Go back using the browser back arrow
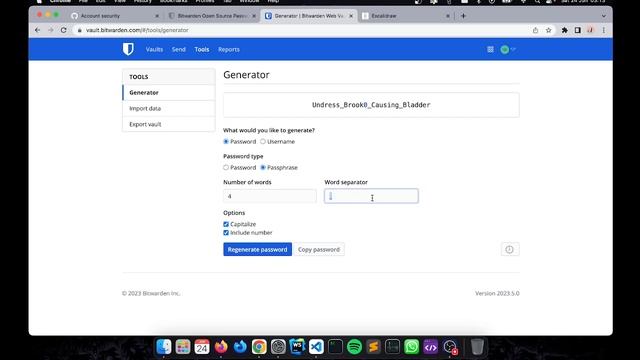The width and height of the screenshot is (640, 360). point(38,30)
